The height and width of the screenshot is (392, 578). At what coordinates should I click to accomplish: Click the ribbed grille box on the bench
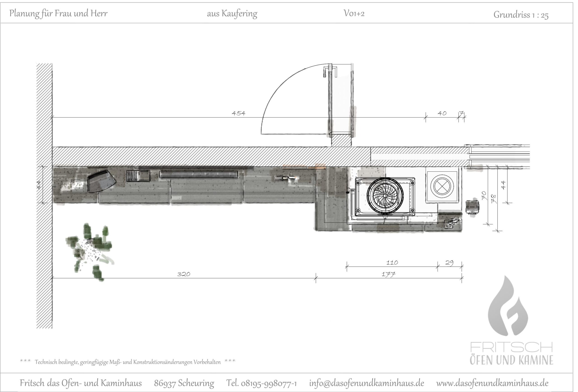[x=138, y=176]
